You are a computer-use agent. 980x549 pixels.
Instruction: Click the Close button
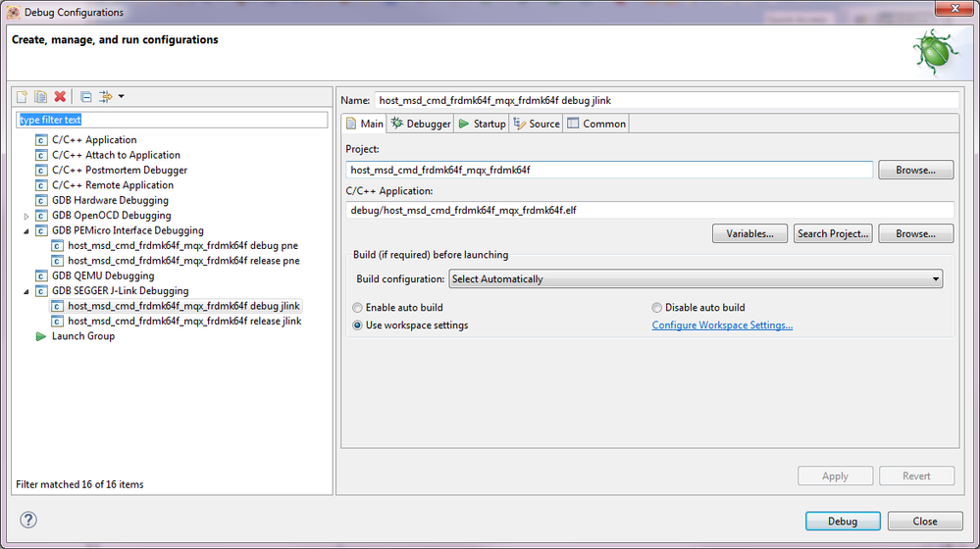click(x=924, y=521)
